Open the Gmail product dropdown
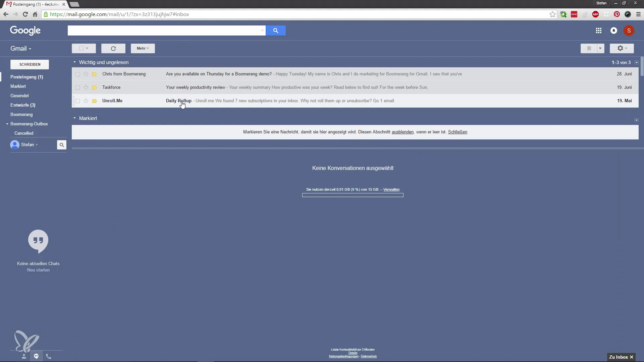The width and height of the screenshot is (644, 362). pyautogui.click(x=21, y=49)
